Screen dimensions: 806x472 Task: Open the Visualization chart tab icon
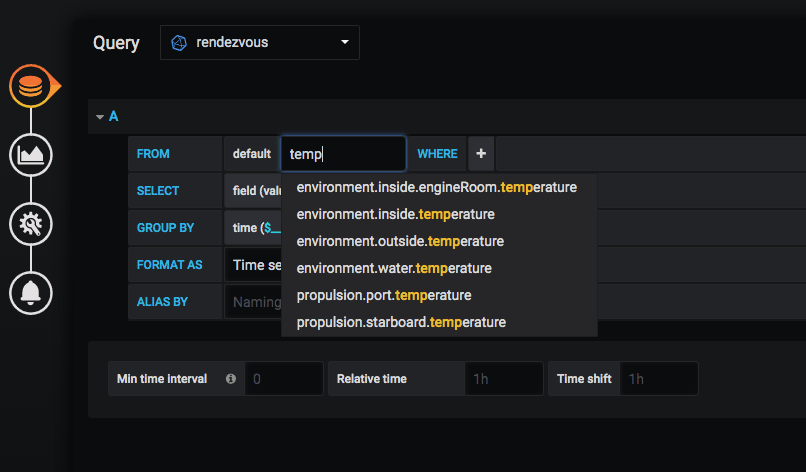(31, 155)
